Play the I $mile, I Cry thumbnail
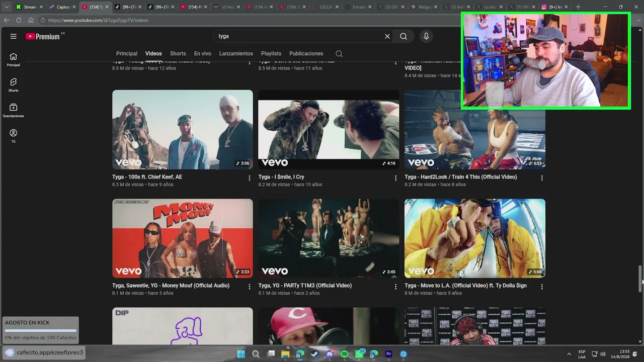Viewport: 644px width, 362px height. click(x=329, y=130)
